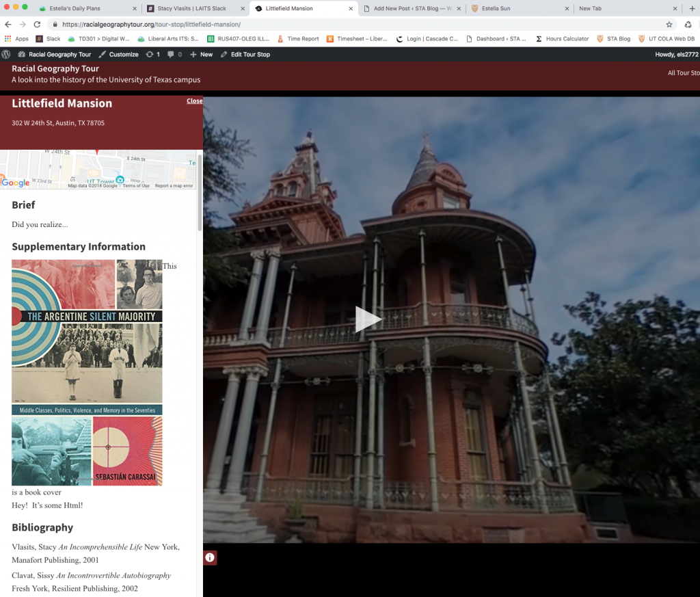Open the red info icon below the video
Screen dimensions: 700x597
click(210, 557)
